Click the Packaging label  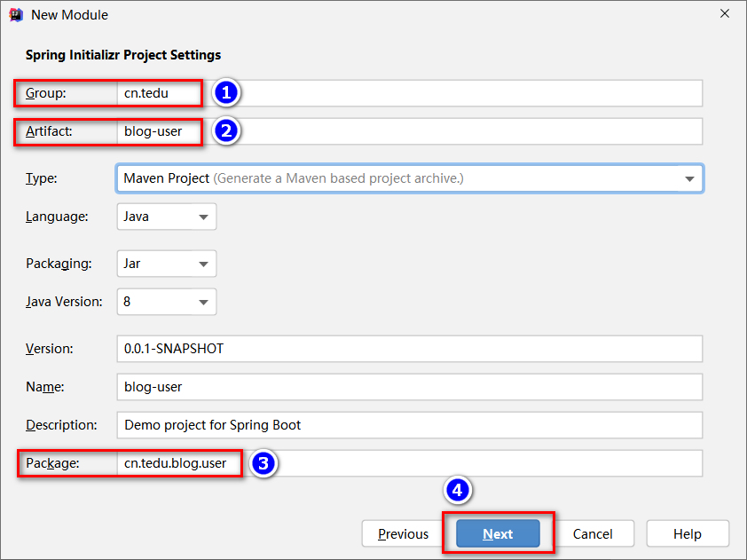click(59, 264)
